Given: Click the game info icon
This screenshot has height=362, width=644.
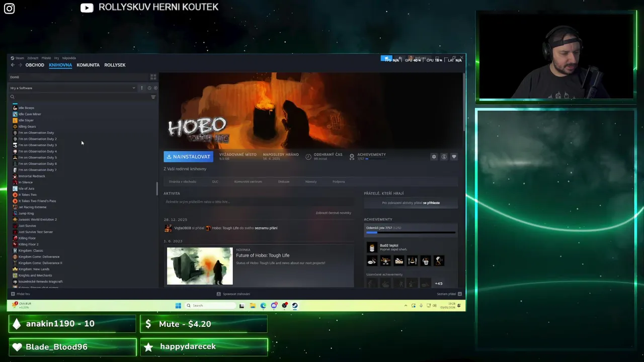Looking at the screenshot, I should coord(444,157).
